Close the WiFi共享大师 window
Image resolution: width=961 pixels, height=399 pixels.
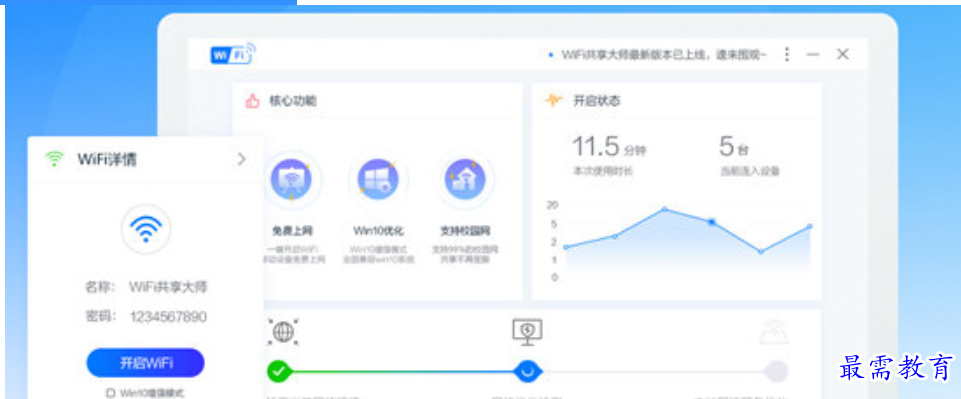click(x=843, y=54)
